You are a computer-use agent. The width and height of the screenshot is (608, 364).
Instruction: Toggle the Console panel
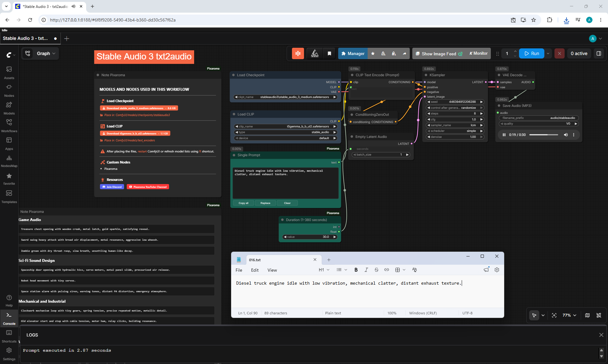point(9,318)
